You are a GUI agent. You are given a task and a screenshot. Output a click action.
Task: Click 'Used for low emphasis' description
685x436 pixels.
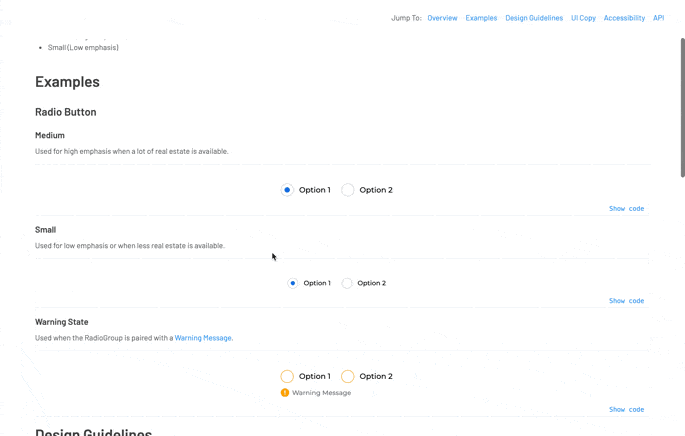tap(130, 246)
